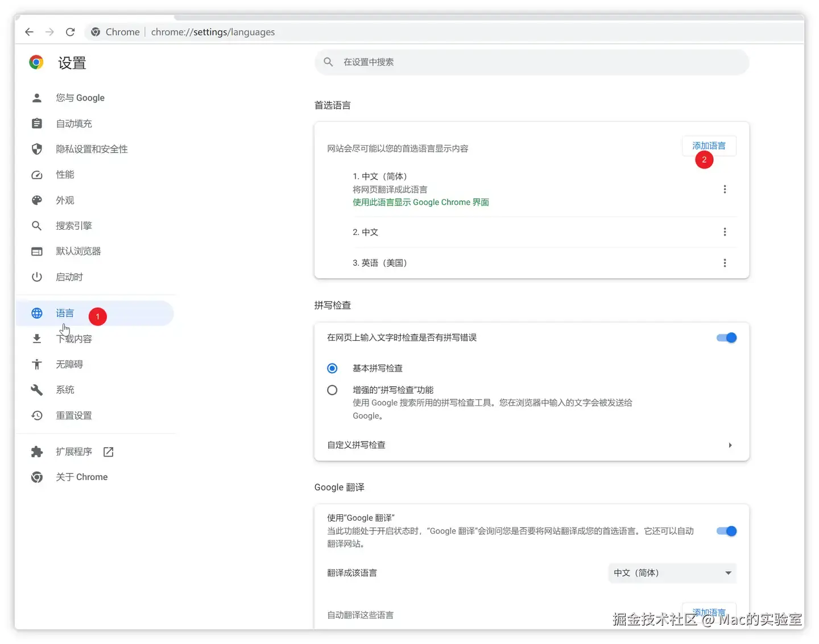
Task: Open 外观 settings section
Action: [x=65, y=200]
